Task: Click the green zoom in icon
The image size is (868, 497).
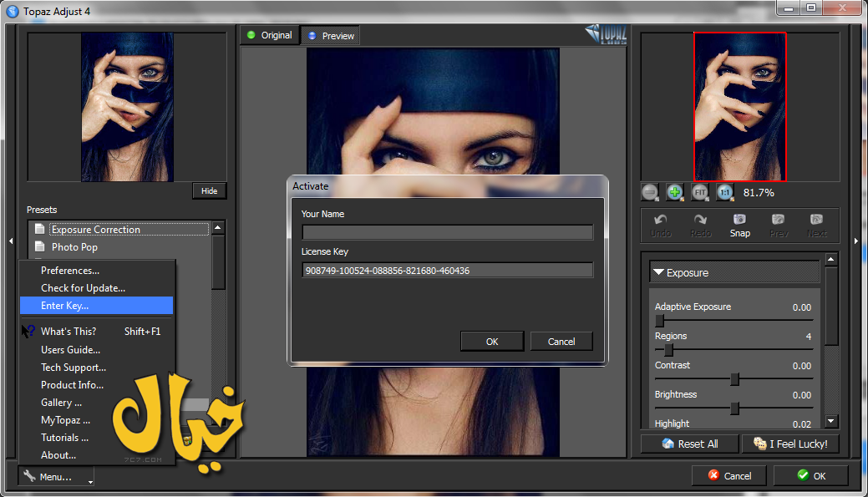Action: point(674,192)
